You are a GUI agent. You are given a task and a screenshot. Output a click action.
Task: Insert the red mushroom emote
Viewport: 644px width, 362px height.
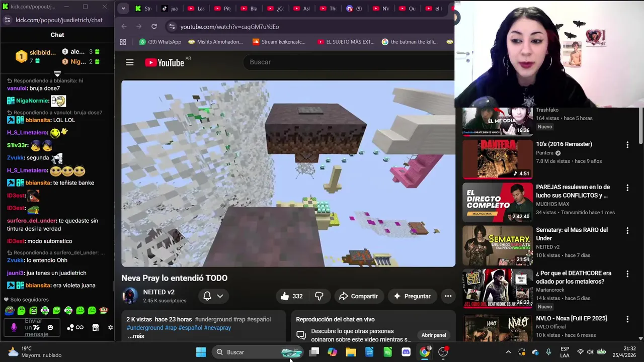103,310
